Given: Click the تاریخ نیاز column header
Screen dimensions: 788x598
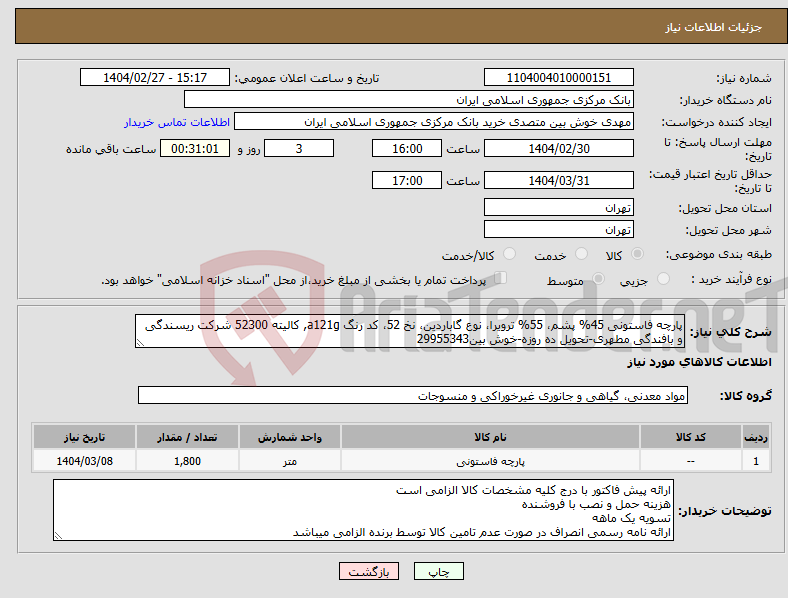Looking at the screenshot, I should [84, 437].
